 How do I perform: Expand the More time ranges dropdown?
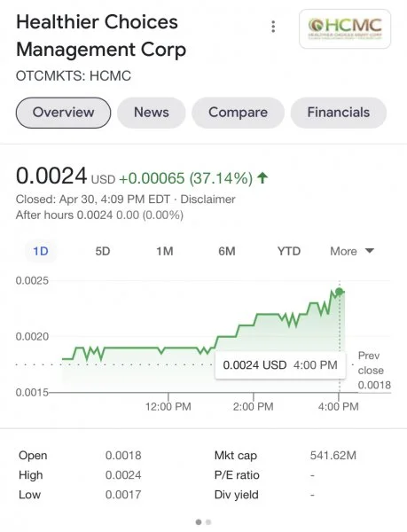pyautogui.click(x=352, y=251)
